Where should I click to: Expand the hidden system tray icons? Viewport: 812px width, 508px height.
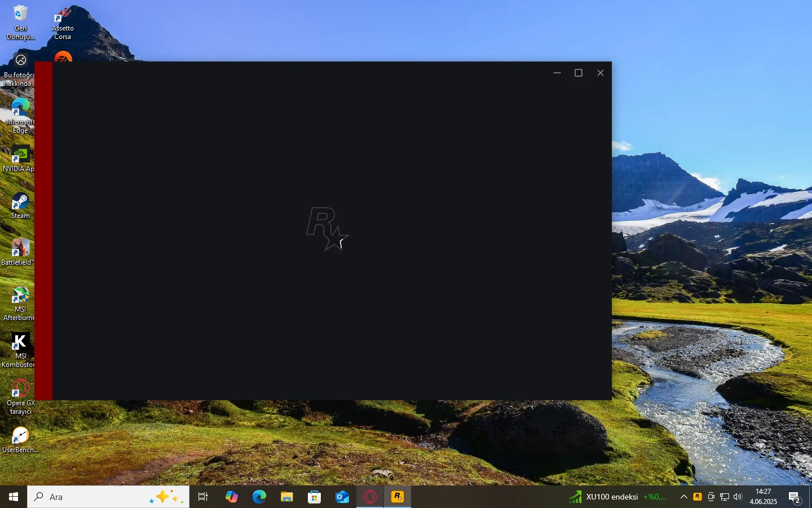pyautogui.click(x=684, y=497)
